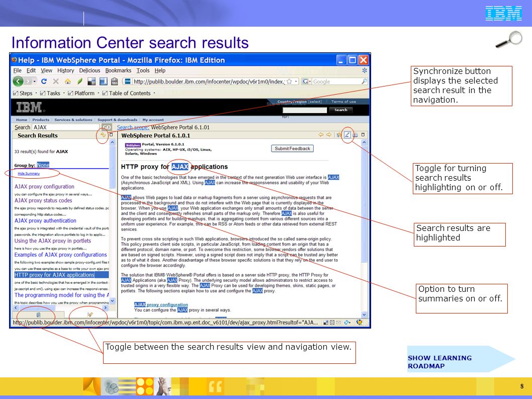Click the Support & downloads nav link
Screen dimensions: 532x399
[117, 120]
